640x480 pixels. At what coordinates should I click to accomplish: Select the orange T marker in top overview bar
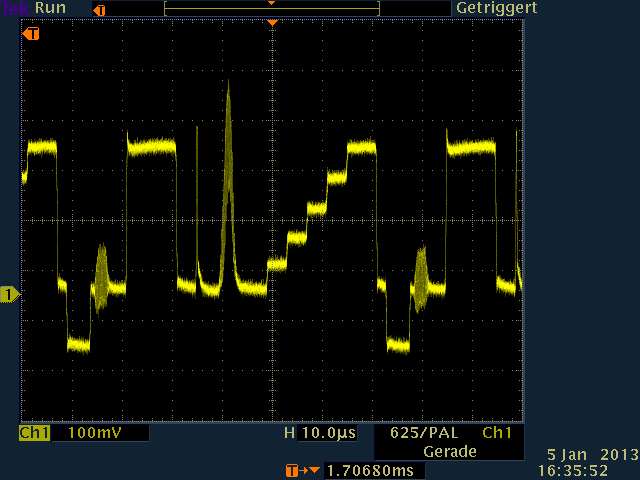point(98,9)
